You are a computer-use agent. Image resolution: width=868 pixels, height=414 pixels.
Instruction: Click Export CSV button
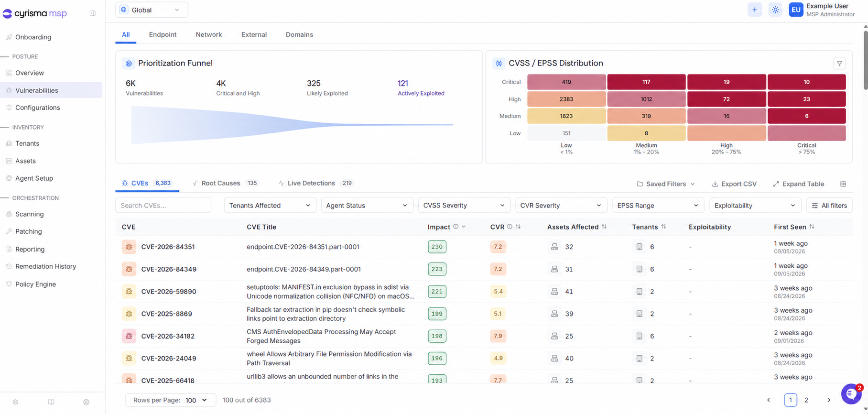(x=734, y=184)
